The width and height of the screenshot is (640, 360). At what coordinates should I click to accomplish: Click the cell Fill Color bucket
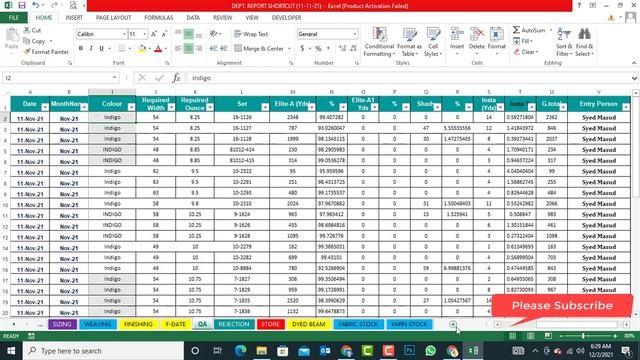142,49
